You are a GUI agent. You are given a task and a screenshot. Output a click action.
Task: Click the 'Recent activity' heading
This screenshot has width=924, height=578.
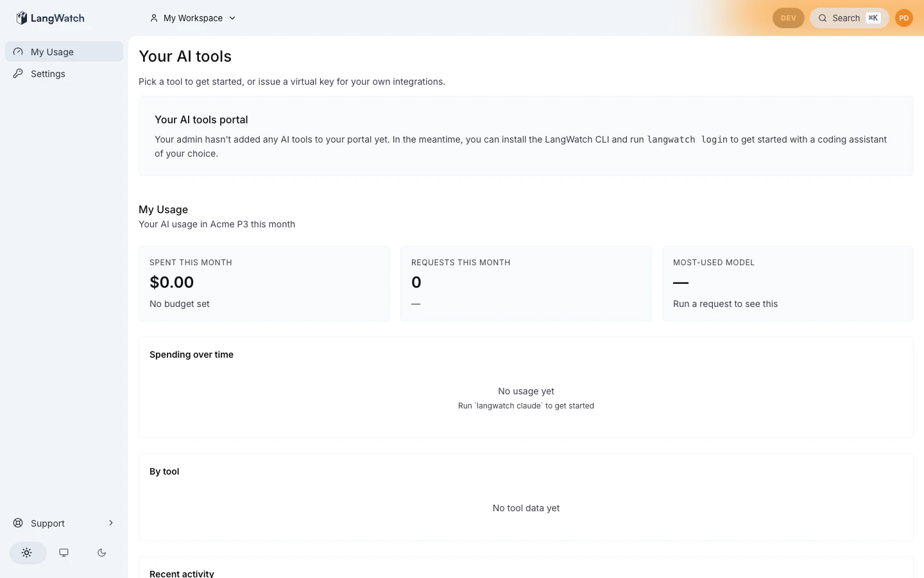[x=182, y=574]
